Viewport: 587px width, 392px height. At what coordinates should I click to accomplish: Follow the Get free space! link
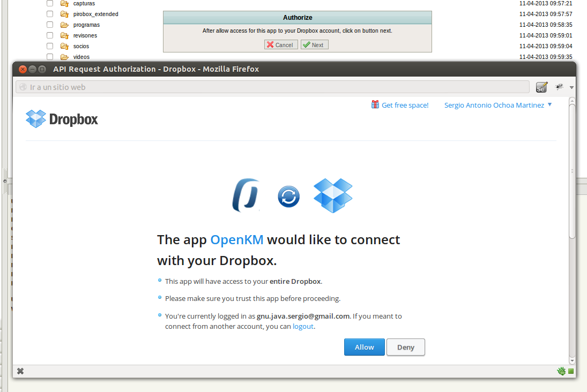405,105
